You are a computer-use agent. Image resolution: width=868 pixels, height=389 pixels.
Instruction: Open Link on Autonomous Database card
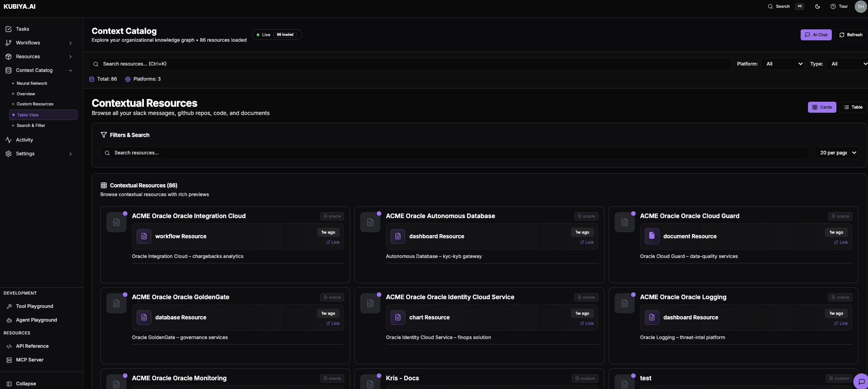click(587, 242)
